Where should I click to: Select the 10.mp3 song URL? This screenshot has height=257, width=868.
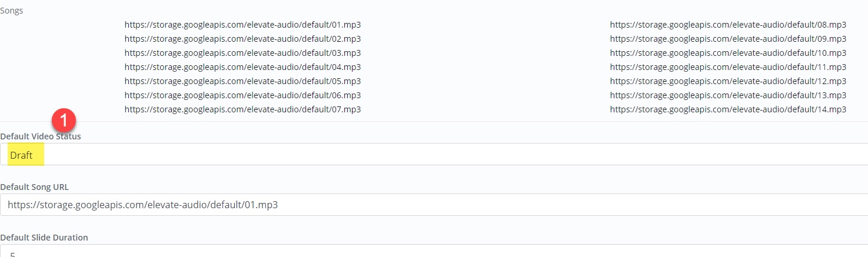click(728, 53)
